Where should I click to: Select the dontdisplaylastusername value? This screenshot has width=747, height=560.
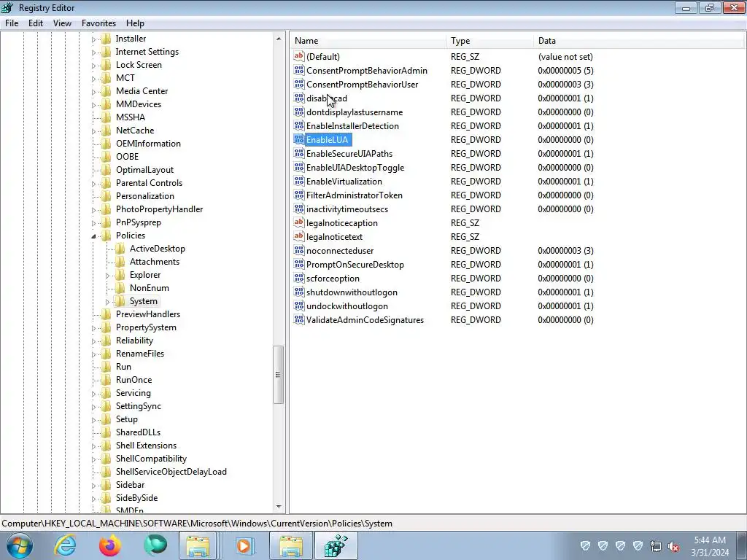click(355, 112)
